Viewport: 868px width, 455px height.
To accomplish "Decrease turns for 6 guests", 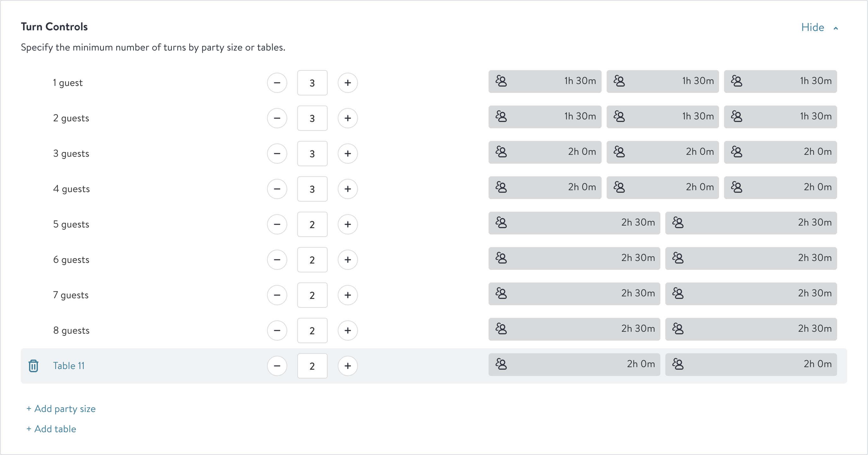I will click(277, 260).
